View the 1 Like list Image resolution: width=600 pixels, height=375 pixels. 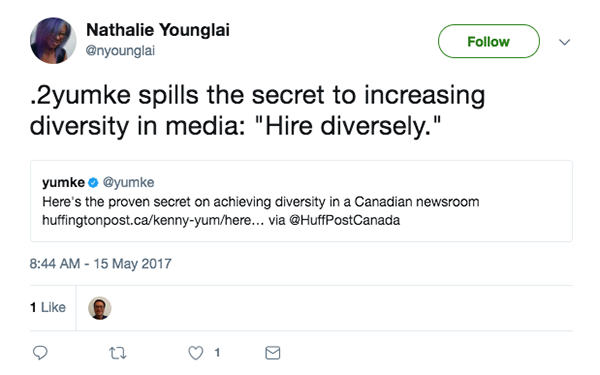(x=48, y=307)
